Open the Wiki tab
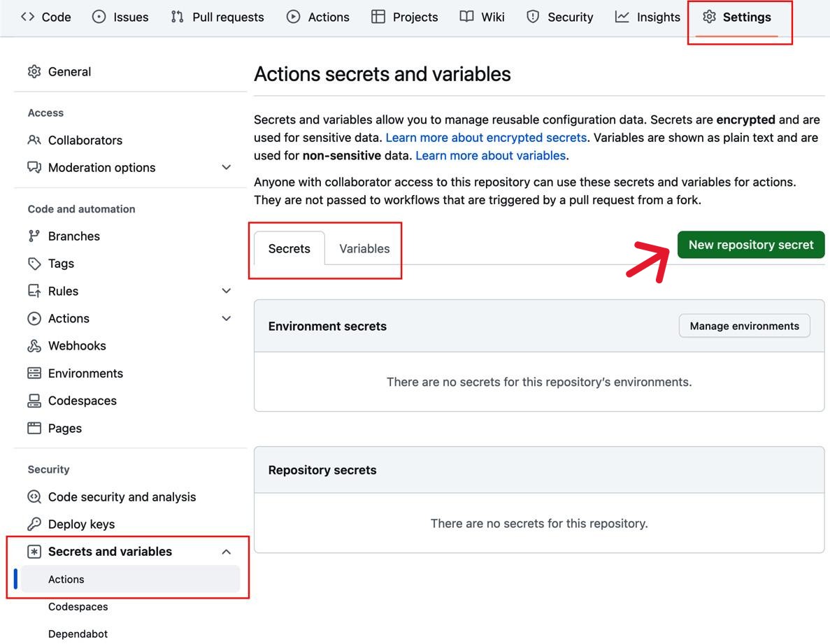Image resolution: width=830 pixels, height=644 pixels. pos(482,17)
